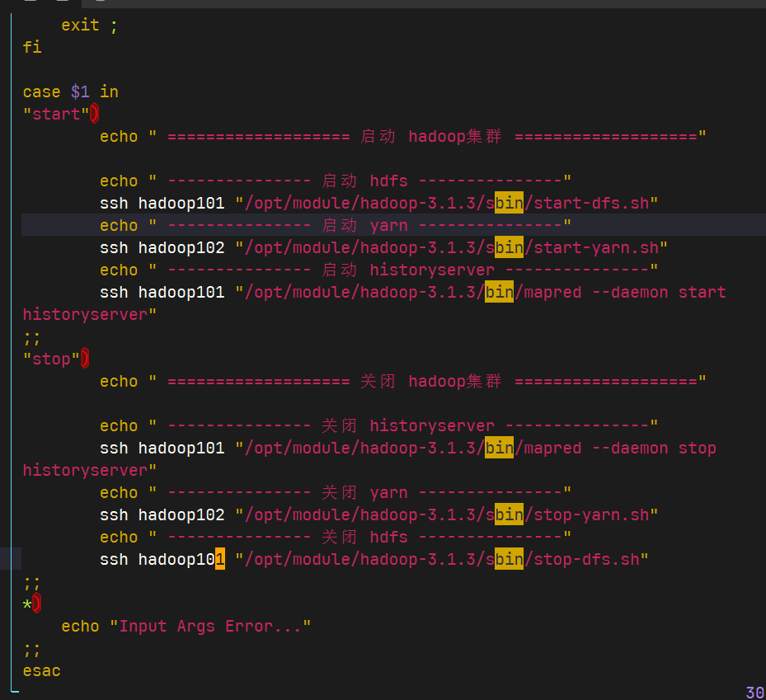Viewport: 766px width, 700px height.
Task: Click the 'exit ;' line
Action: click(89, 25)
